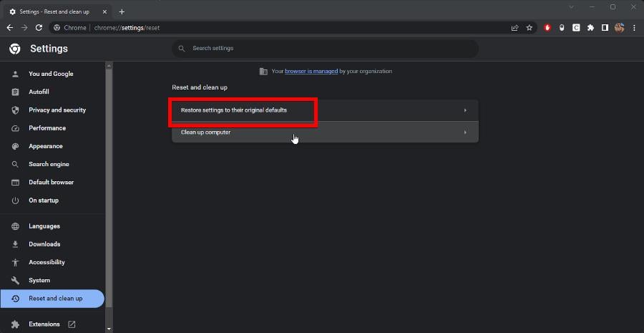Expand the Clean up computer row

[x=325, y=132]
